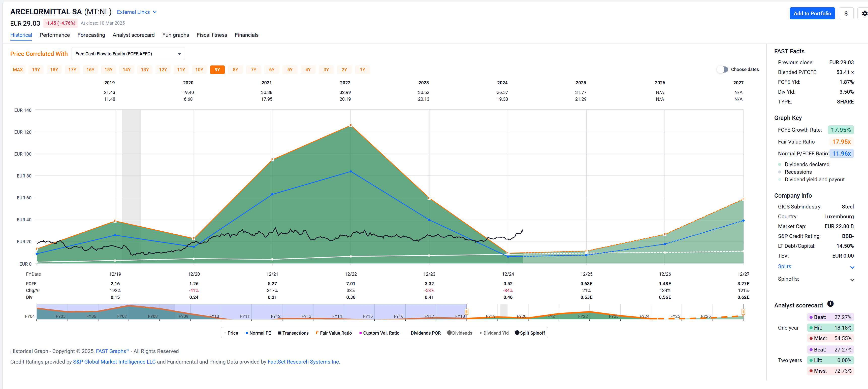Click Fair Value Ratio 17.95x swatch
This screenshot has height=389, width=868.
pyautogui.click(x=841, y=142)
